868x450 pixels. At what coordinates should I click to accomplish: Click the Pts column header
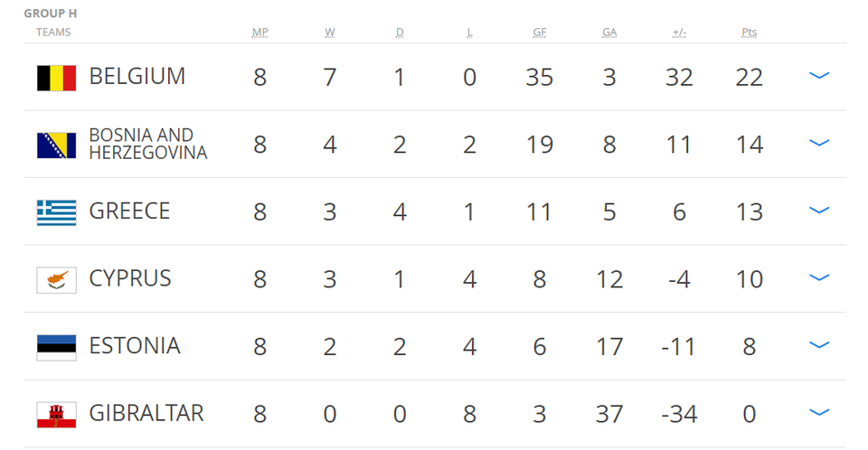click(x=749, y=33)
